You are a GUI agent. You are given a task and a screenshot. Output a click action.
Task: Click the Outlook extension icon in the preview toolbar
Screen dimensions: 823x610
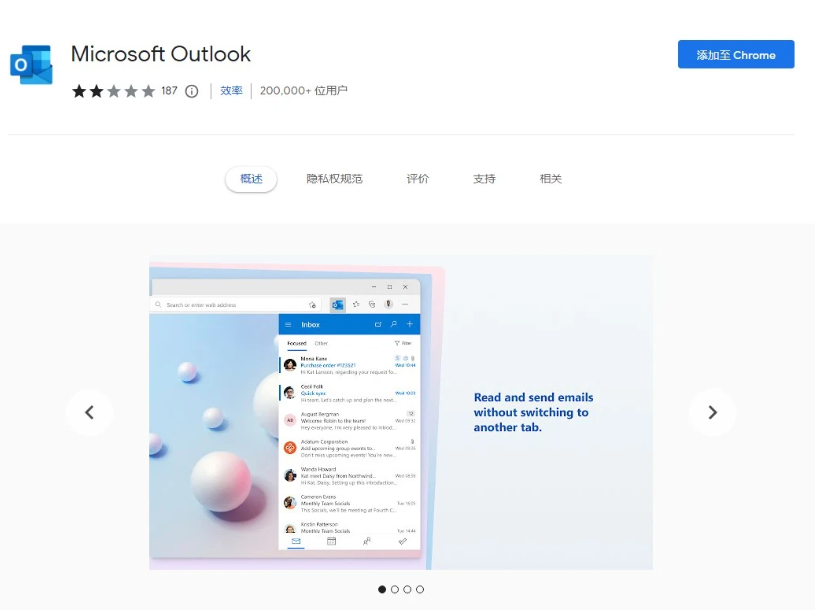click(337, 304)
